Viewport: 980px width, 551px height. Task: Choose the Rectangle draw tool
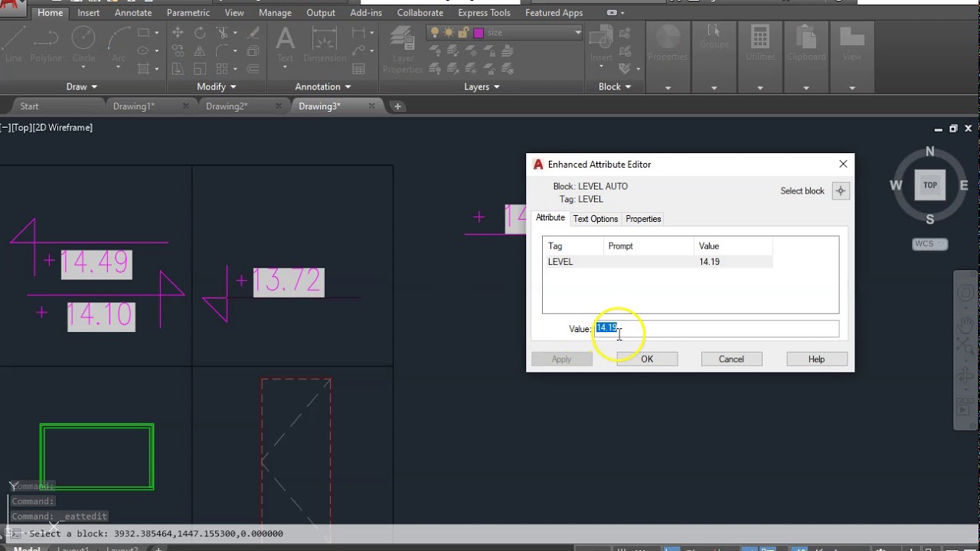[143, 33]
